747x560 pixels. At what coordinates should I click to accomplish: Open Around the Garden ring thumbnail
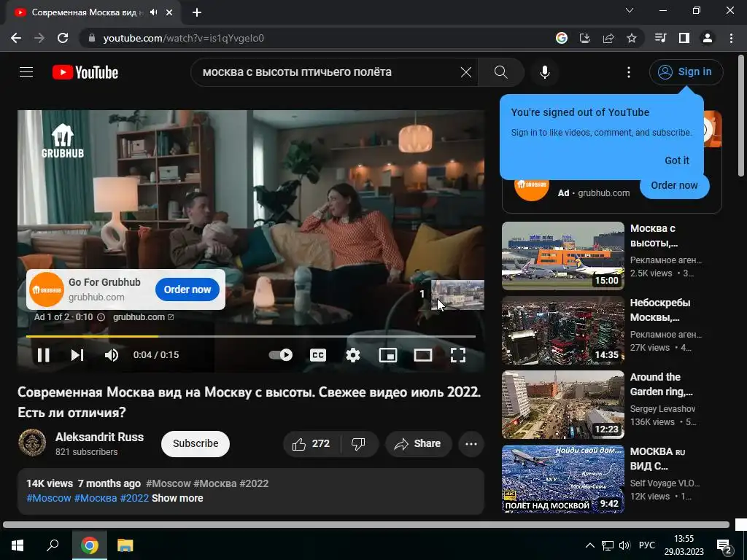(562, 405)
